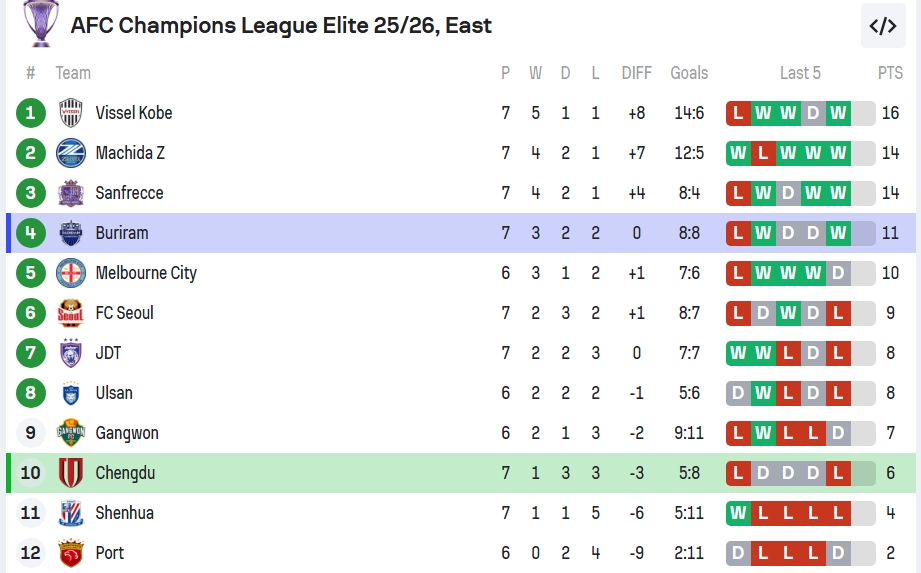The image size is (921, 573).
Task: Click Vissel Kobe's most recent win badge
Action: tap(838, 113)
